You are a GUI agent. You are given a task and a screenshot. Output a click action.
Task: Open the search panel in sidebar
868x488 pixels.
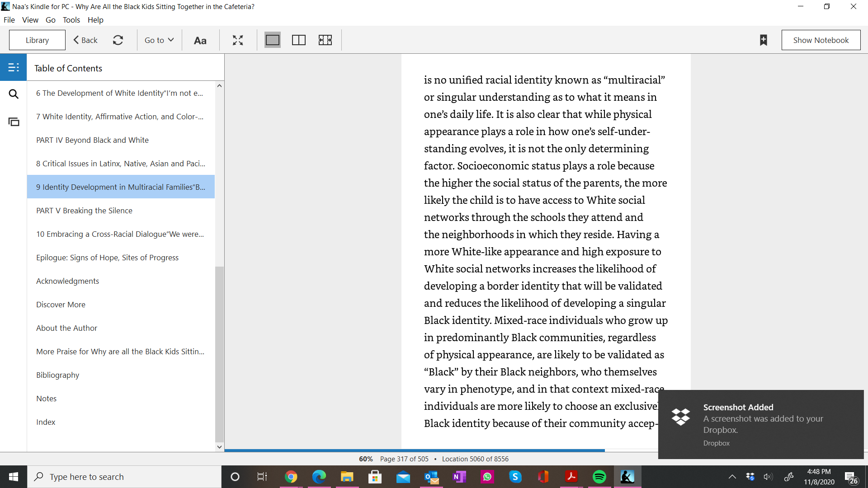click(x=14, y=94)
